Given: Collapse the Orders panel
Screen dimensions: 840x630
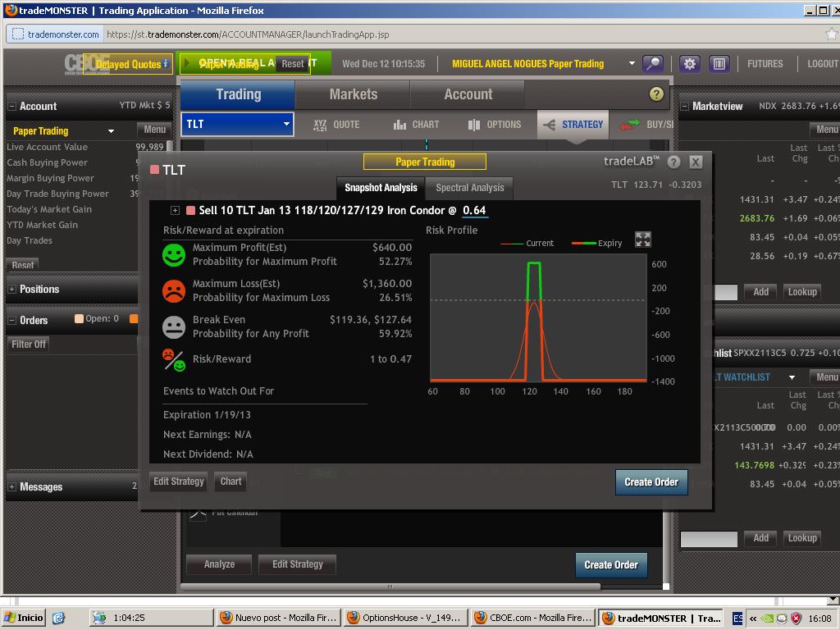Looking at the screenshot, I should (11, 321).
